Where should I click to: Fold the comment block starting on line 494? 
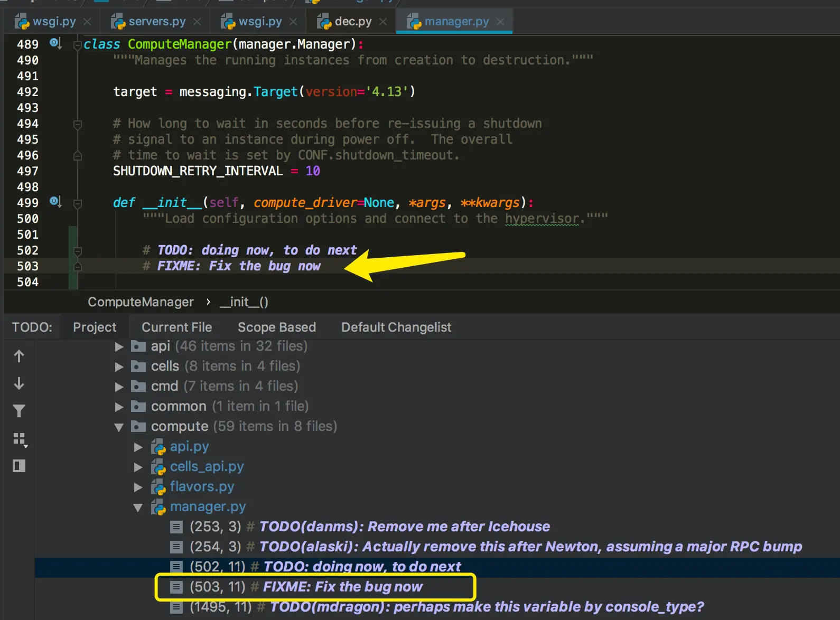point(78,124)
